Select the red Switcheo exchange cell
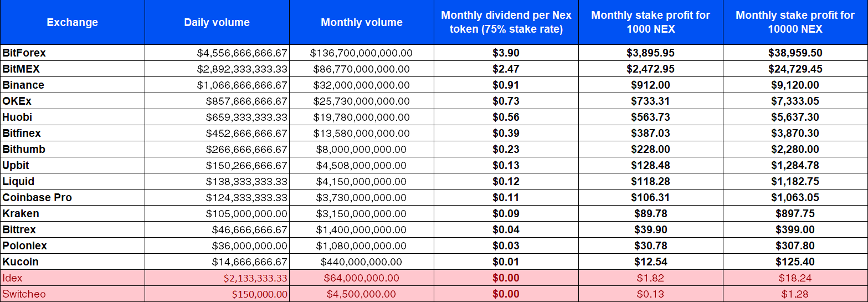The image size is (868, 302). point(73,294)
